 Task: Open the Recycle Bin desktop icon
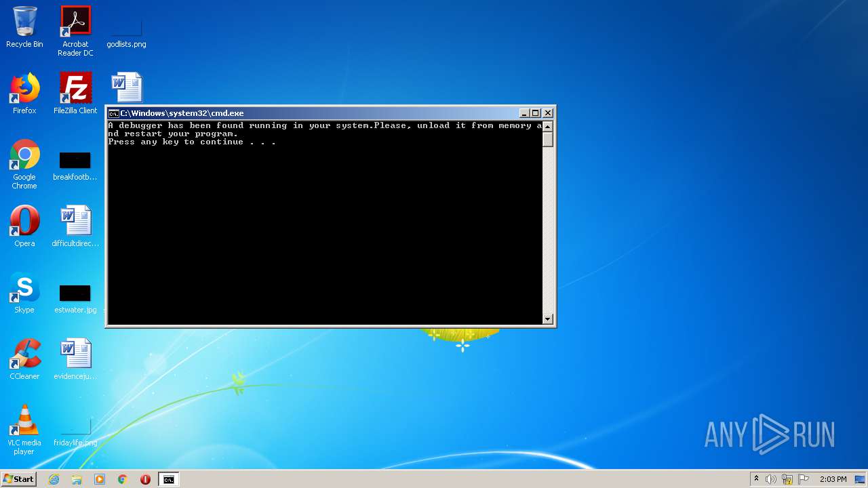[x=24, y=27]
